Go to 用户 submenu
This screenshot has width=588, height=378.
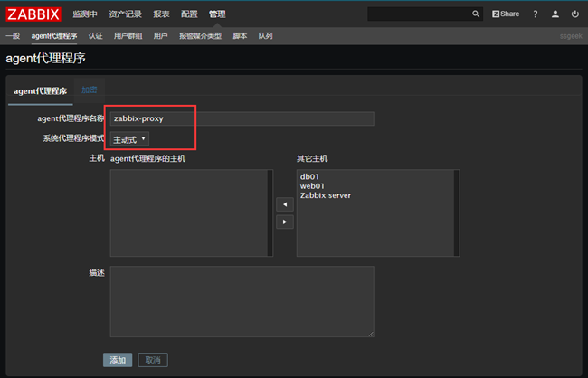pos(160,36)
